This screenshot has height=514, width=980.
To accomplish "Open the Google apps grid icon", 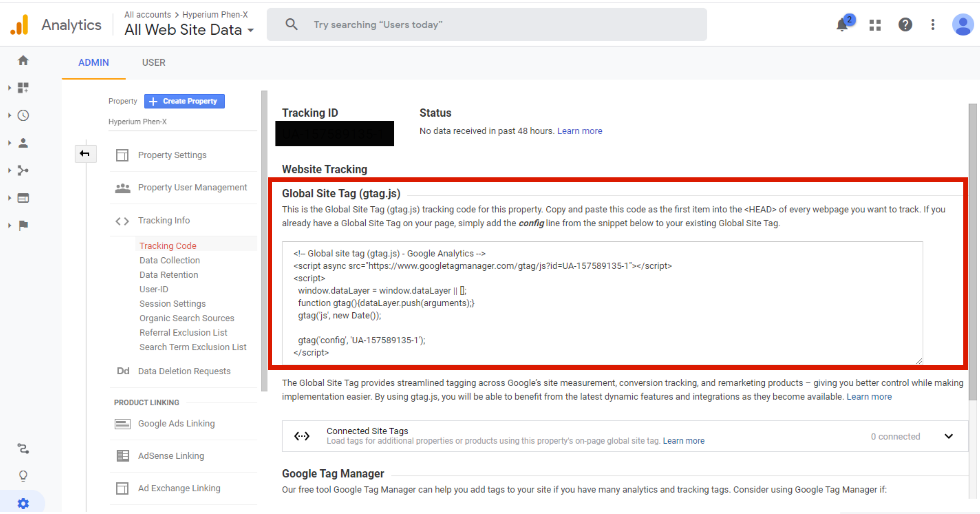I will coord(875,25).
